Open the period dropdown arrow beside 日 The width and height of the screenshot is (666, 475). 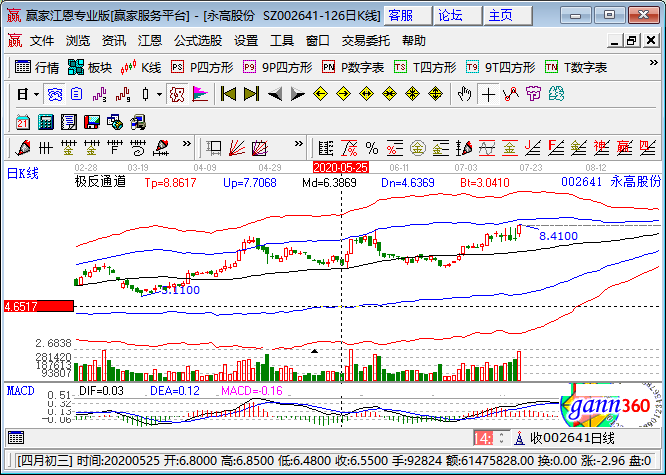pos(36,94)
